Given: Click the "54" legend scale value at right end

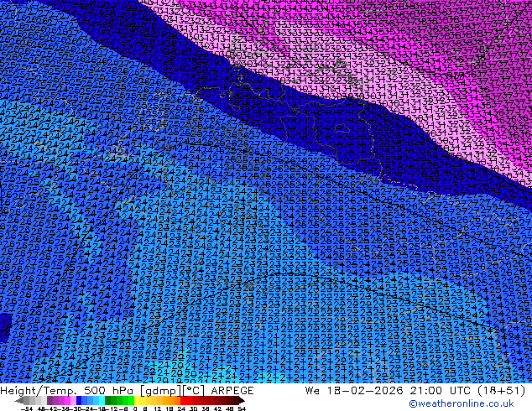Looking at the screenshot, I should (x=241, y=408).
